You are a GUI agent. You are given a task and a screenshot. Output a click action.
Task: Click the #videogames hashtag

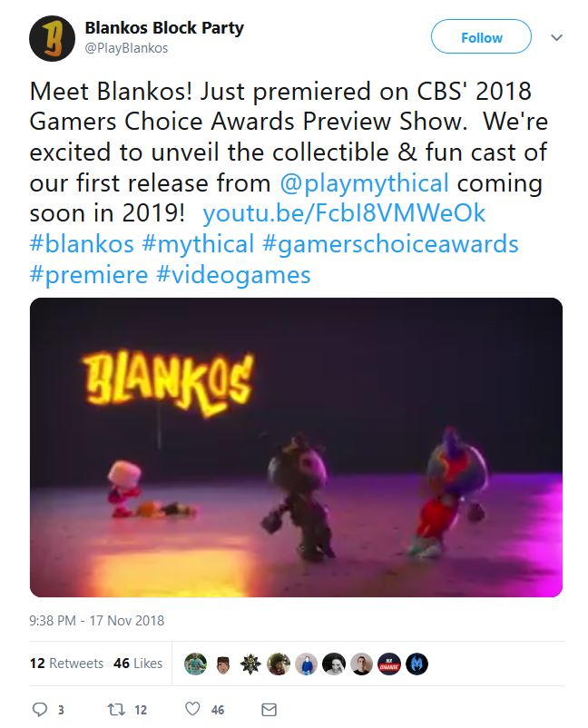coord(233,275)
